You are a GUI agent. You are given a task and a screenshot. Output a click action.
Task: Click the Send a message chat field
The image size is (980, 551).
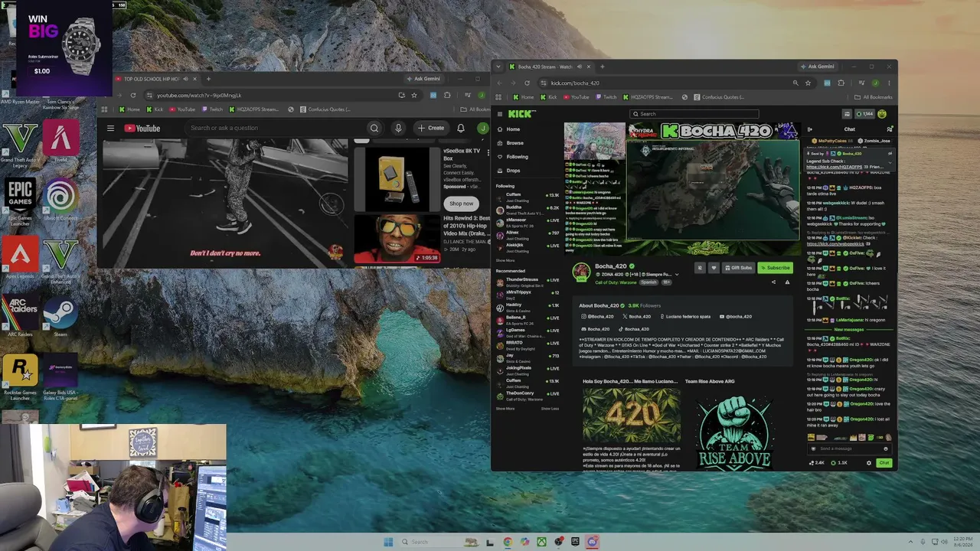coord(850,449)
